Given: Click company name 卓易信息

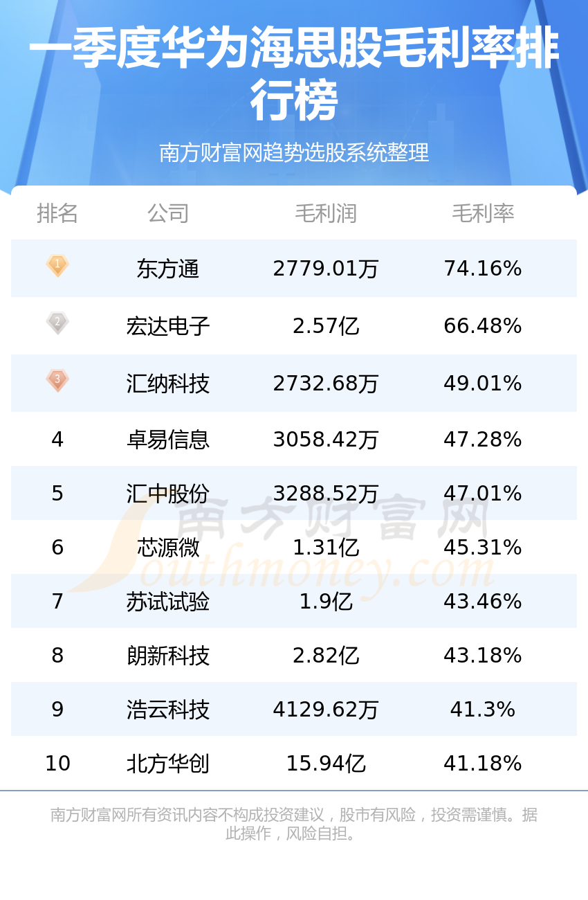Looking at the screenshot, I should tap(168, 440).
